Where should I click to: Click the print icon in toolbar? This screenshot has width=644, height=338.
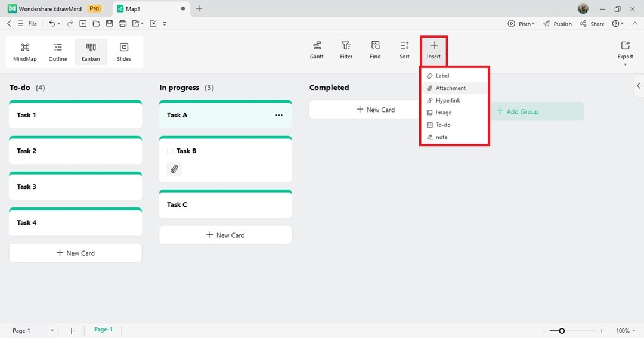122,24
